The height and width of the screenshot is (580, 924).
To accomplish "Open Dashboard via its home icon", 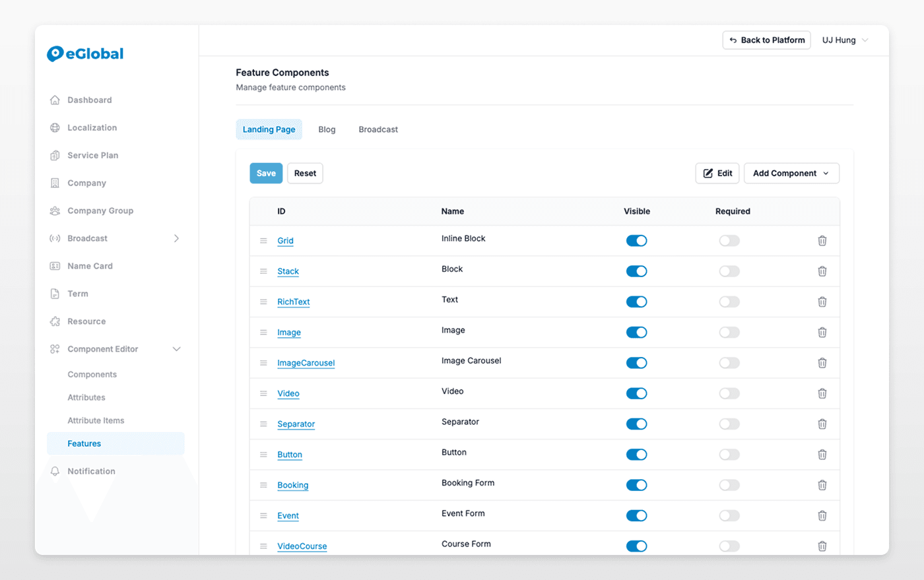I will click(x=55, y=100).
